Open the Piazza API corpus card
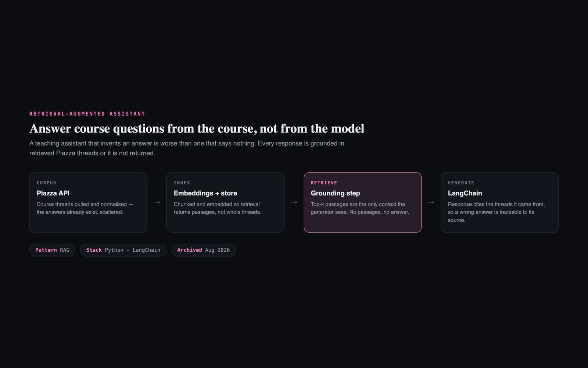588x368 pixels. pyautogui.click(x=88, y=202)
